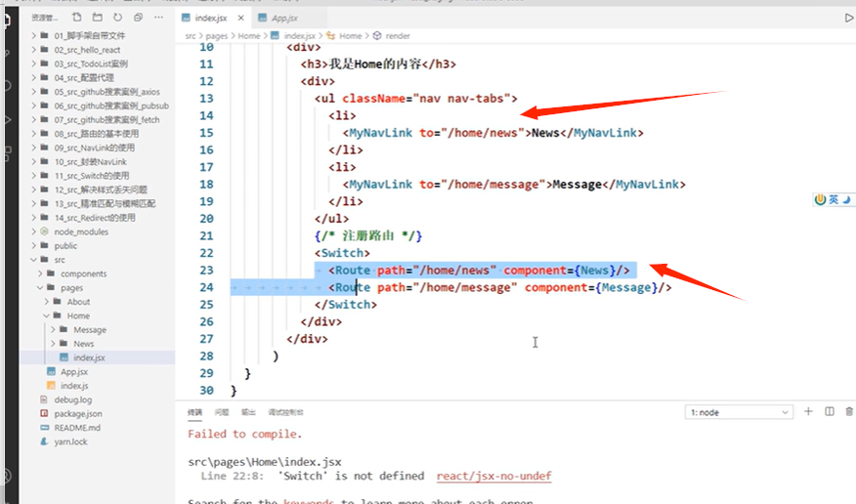This screenshot has height=504, width=856.
Task: Select the index.jsx editor tab
Action: coord(211,18)
